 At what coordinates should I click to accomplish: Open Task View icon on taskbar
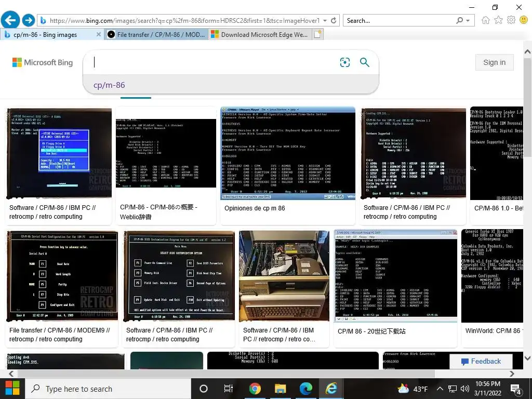(x=229, y=389)
